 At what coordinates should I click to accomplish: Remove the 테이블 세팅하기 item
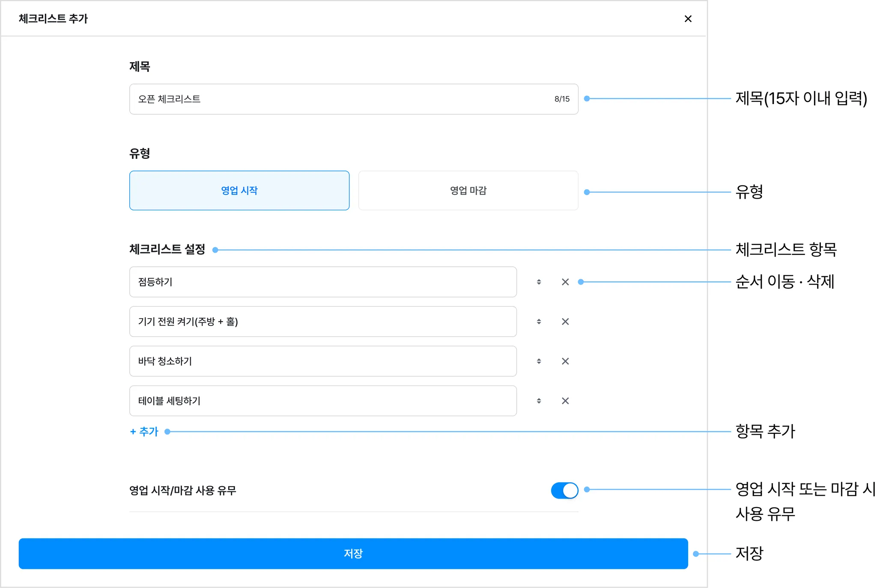coord(565,401)
